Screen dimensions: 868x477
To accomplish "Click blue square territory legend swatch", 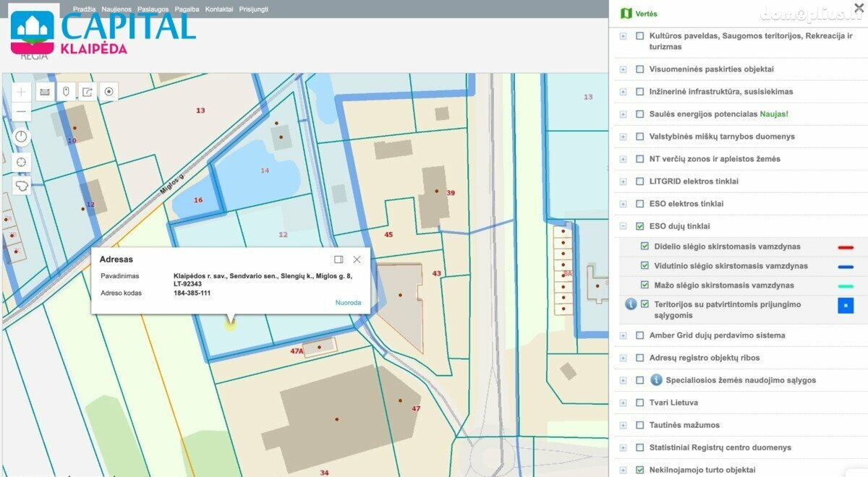I will click(x=846, y=305).
